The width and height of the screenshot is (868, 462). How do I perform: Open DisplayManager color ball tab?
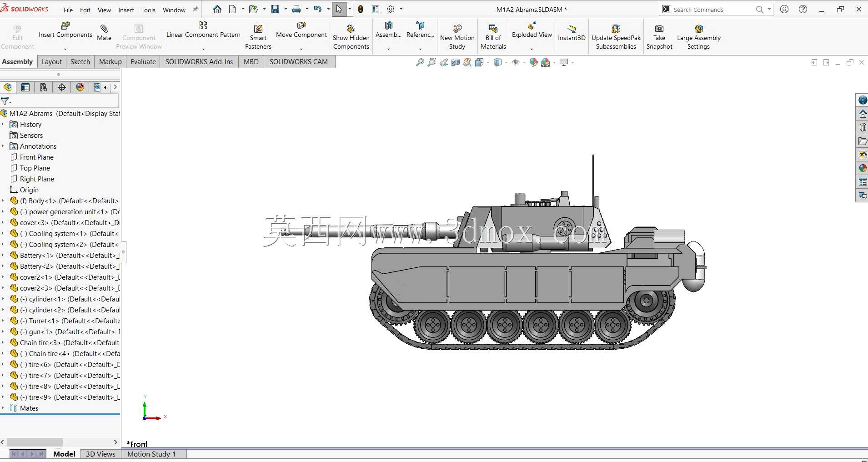pos(80,87)
